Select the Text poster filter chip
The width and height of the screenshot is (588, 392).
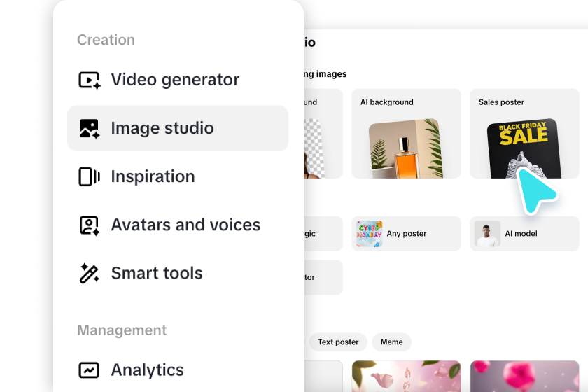[x=338, y=342]
